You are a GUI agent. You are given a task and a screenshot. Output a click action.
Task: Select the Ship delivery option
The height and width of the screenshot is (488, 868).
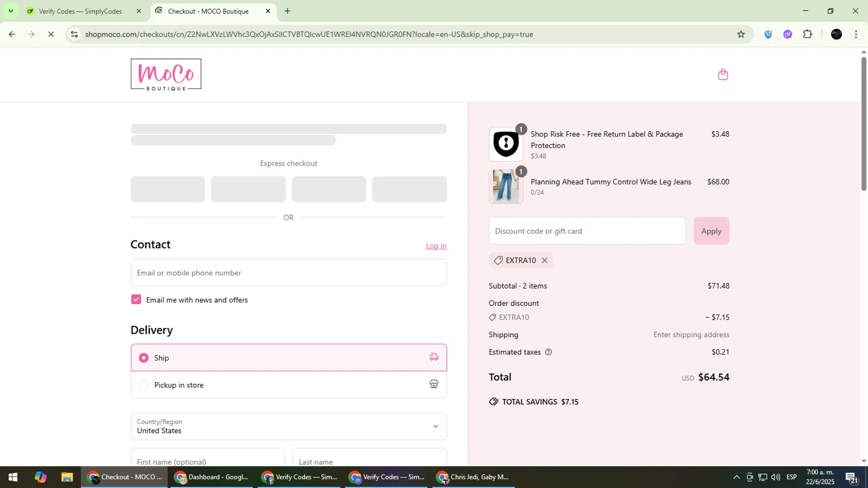point(289,358)
